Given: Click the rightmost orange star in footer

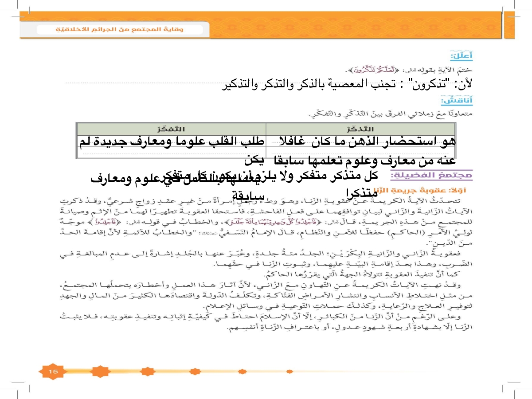Looking at the screenshot, I should [243, 372].
